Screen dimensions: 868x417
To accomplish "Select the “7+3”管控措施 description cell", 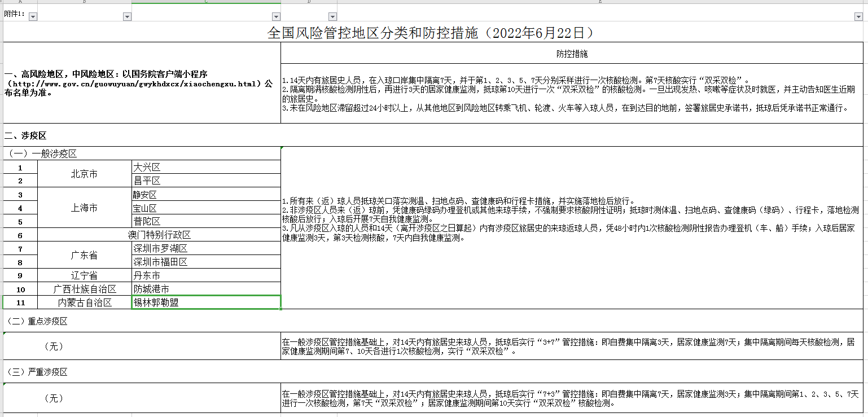I will click(x=572, y=398).
